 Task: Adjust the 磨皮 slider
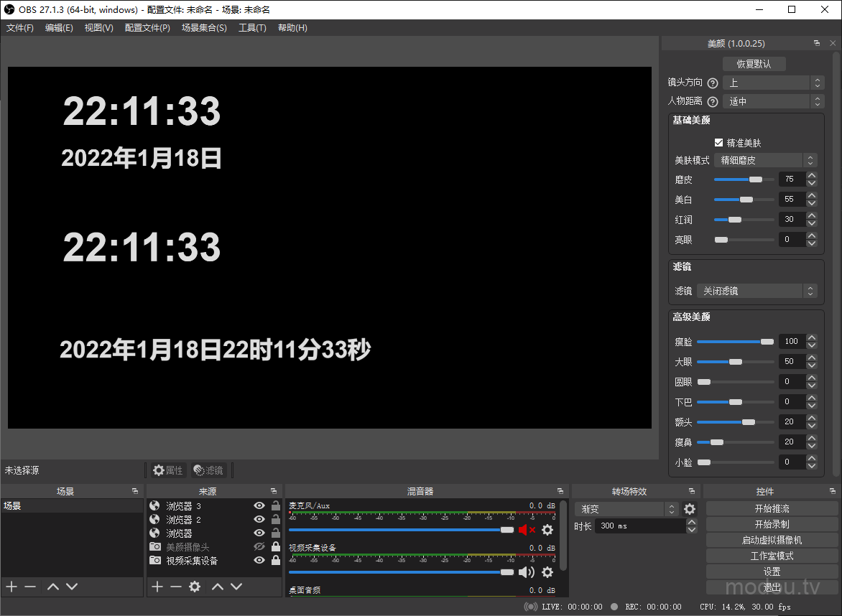755,179
